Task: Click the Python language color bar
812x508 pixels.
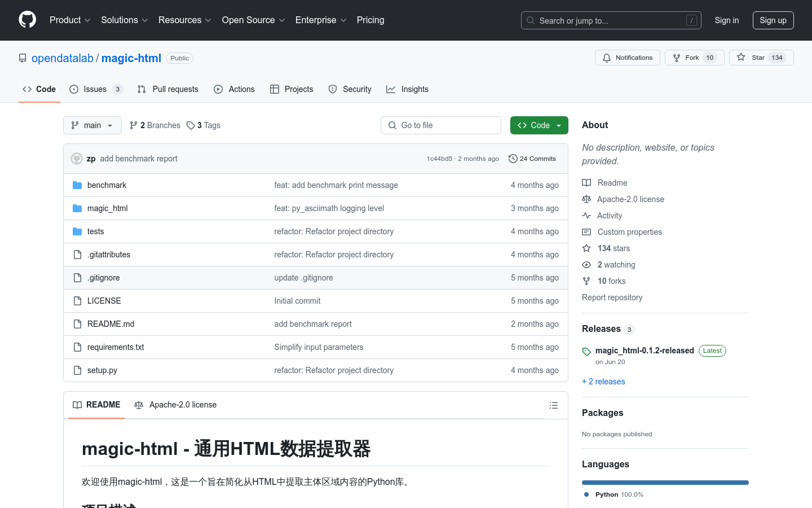Action: tap(665, 483)
